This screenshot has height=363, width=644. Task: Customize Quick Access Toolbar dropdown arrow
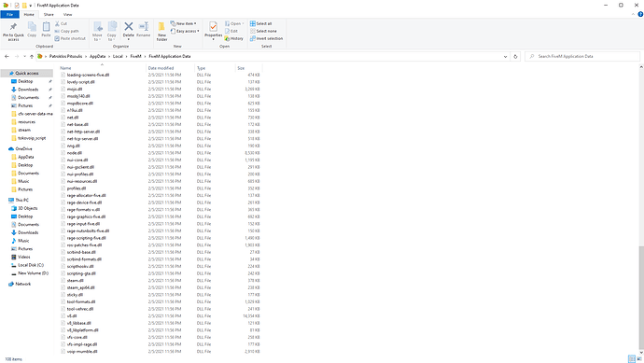(31, 6)
